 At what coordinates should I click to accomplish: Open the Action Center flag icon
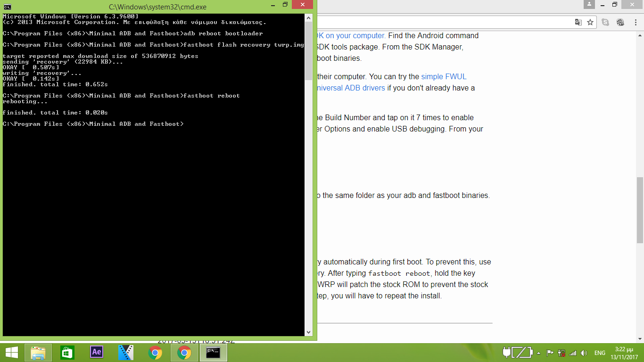(x=550, y=353)
